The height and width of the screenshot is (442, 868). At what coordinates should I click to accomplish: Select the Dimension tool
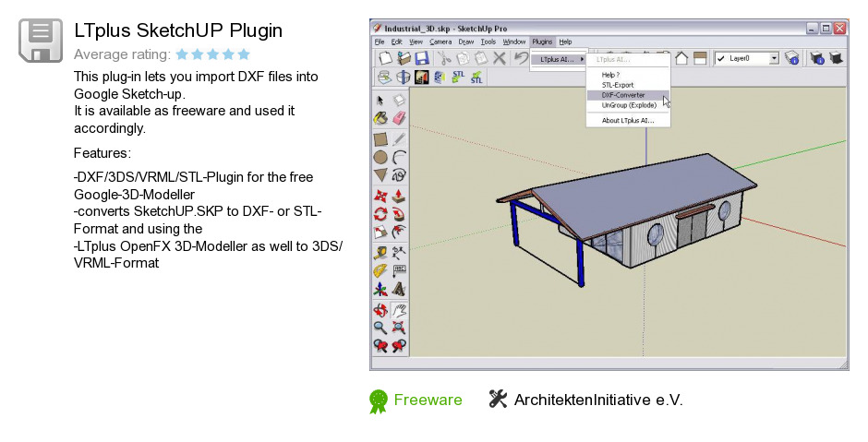point(399,254)
